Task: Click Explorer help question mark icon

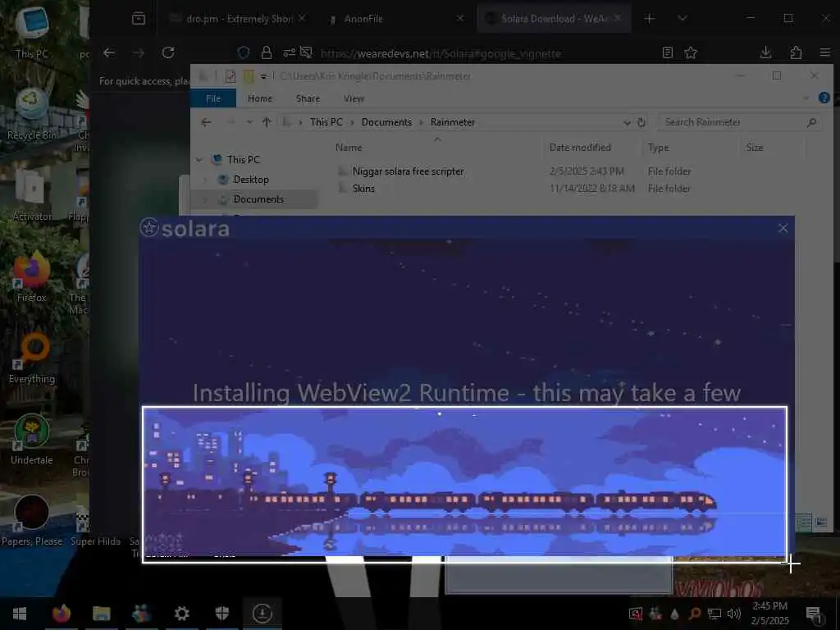Action: click(x=824, y=98)
